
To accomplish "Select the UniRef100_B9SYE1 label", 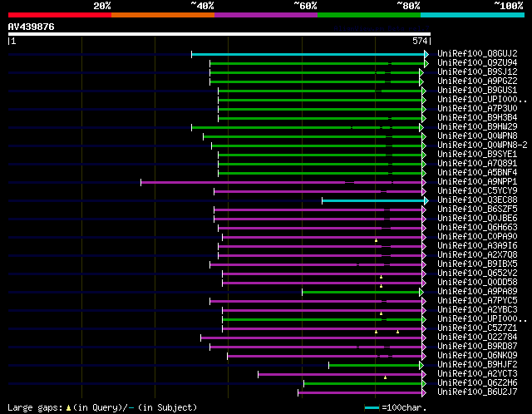I will click(477, 155).
